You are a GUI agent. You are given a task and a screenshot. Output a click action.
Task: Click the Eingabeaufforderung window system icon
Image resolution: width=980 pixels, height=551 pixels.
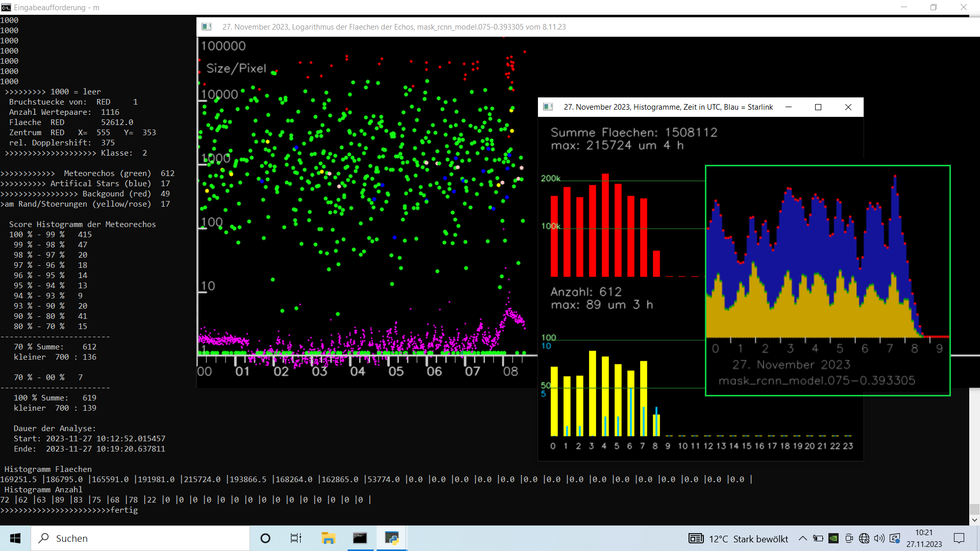[x=6, y=7]
